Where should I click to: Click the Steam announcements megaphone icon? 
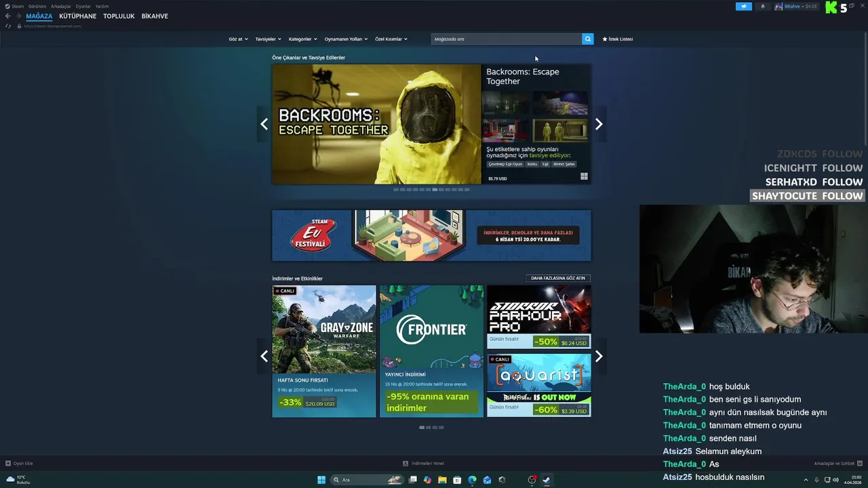click(x=743, y=6)
